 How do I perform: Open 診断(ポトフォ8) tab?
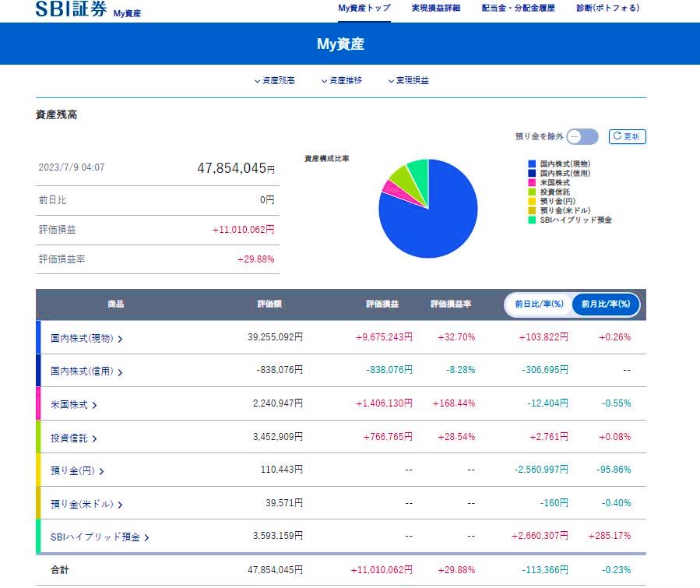(608, 9)
